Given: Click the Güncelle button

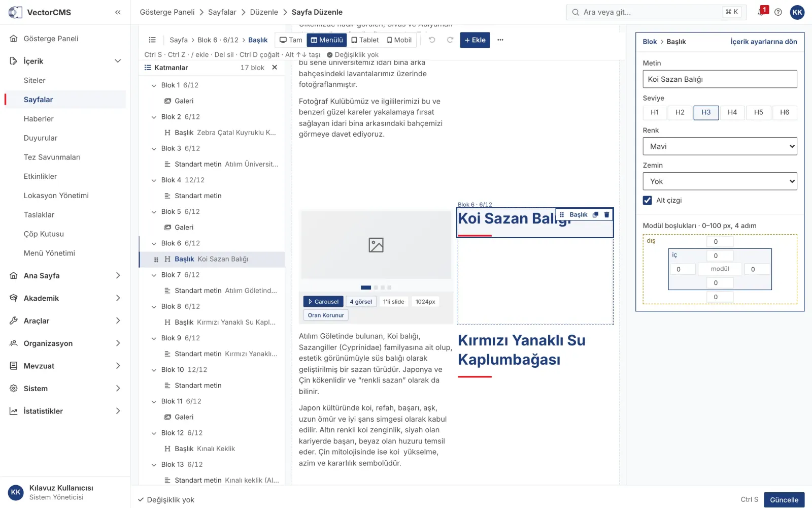Looking at the screenshot, I should click(x=784, y=500).
